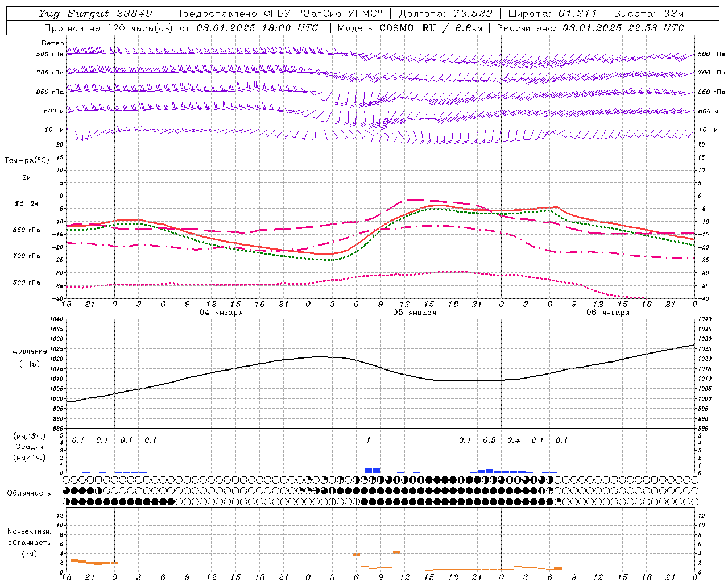Image resolution: width=728 pixels, height=582 pixels.
Task: Click the date label 05 января
Action: pos(415,313)
